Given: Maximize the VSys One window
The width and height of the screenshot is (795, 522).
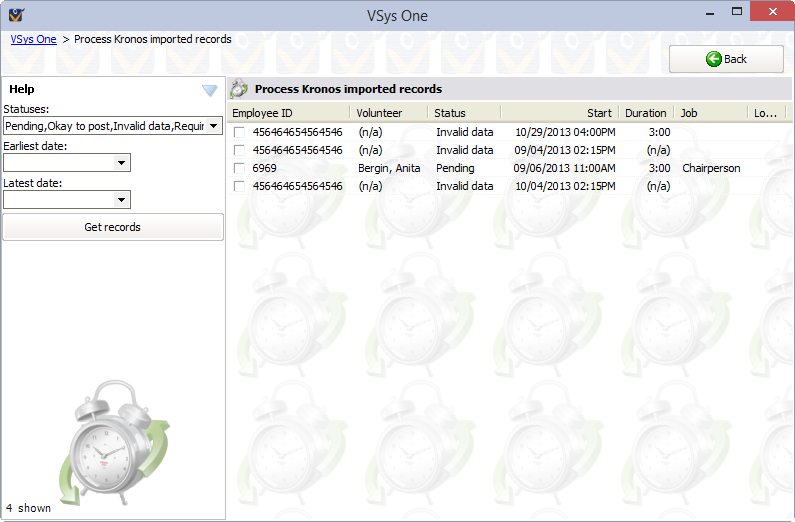Looking at the screenshot, I should point(737,12).
